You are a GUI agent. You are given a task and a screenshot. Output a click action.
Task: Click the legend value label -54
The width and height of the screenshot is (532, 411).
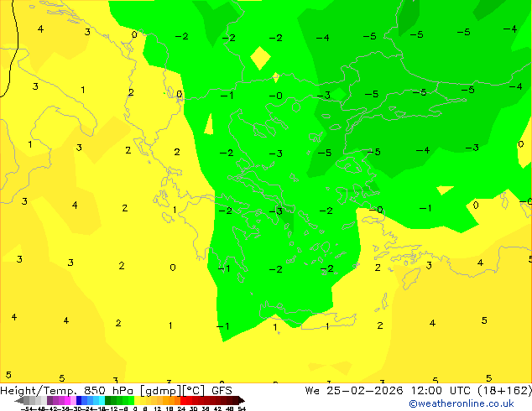[x=27, y=408]
